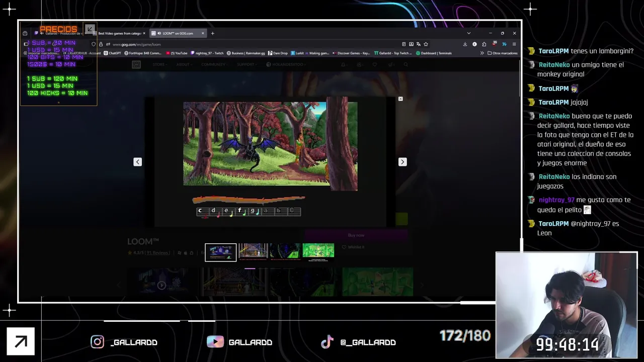
Task: Open the extensions puzzle icon
Action: pyautogui.click(x=484, y=44)
